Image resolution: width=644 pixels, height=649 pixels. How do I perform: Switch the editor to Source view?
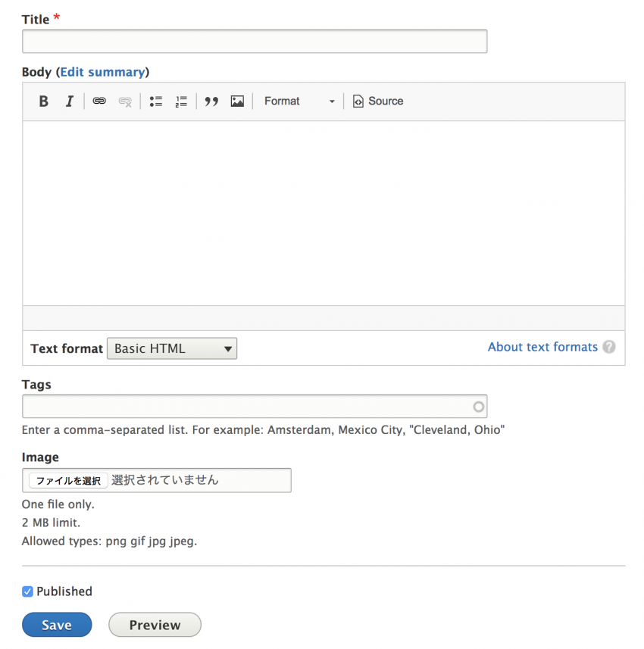pos(378,101)
